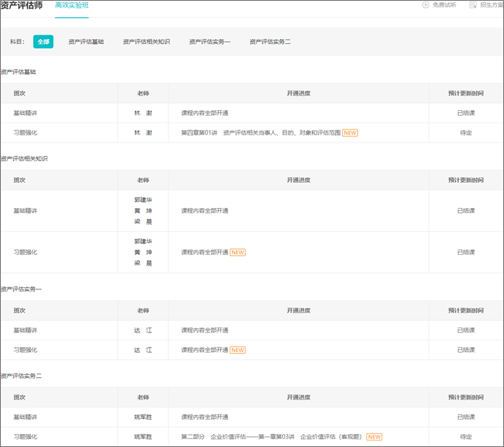The width and height of the screenshot is (504, 447).
Task: Click 待定 in 资产评估实务二 习题强化 row
Action: pyautogui.click(x=466, y=437)
